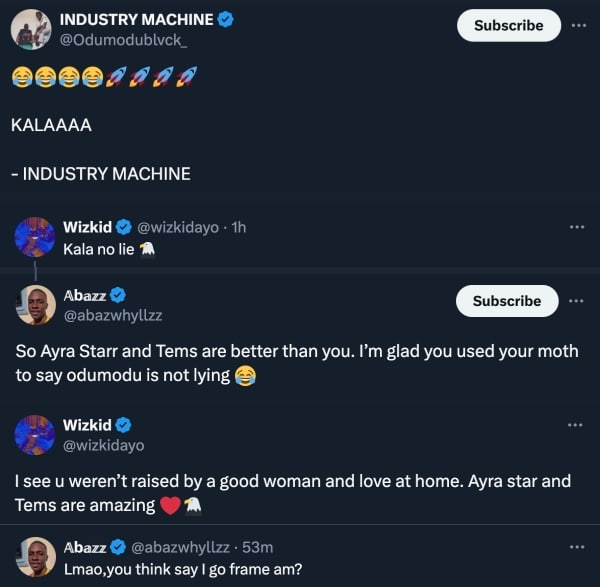The image size is (600, 587).
Task: Click the verified badge in Wizkid's Ayra reply
Action: point(124,425)
